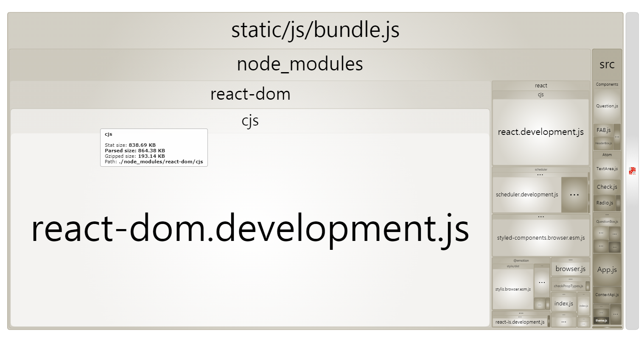Click the Check.js module block
The height and width of the screenshot is (344, 644).
[607, 187]
